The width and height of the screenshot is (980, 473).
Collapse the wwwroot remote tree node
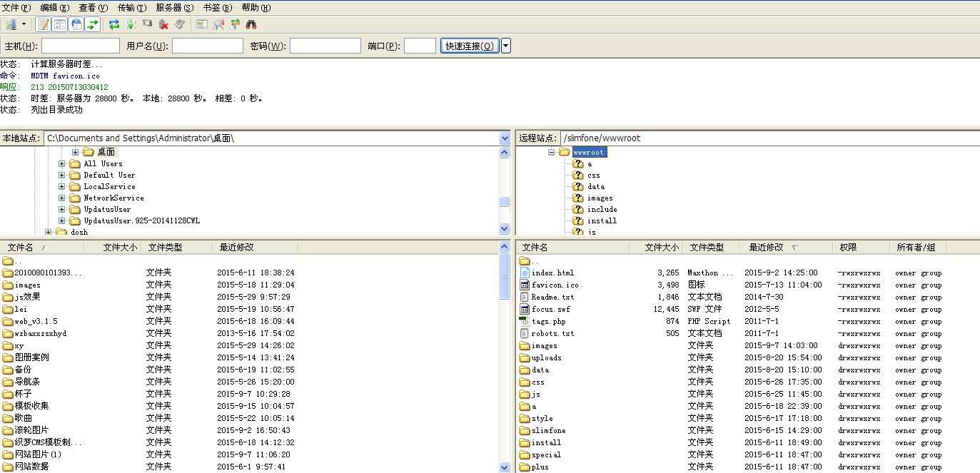point(552,152)
